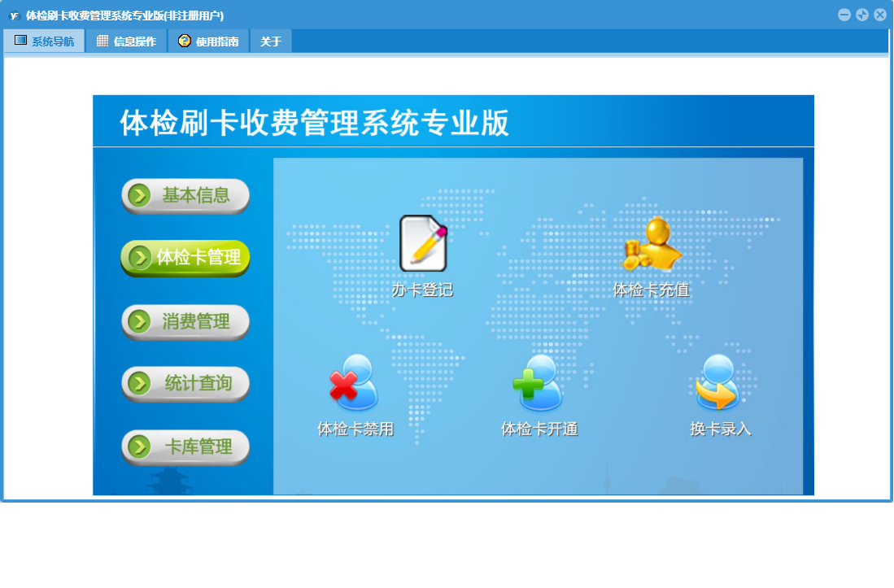The height and width of the screenshot is (588, 894).
Task: Minimize the application window
Action: pos(844,15)
